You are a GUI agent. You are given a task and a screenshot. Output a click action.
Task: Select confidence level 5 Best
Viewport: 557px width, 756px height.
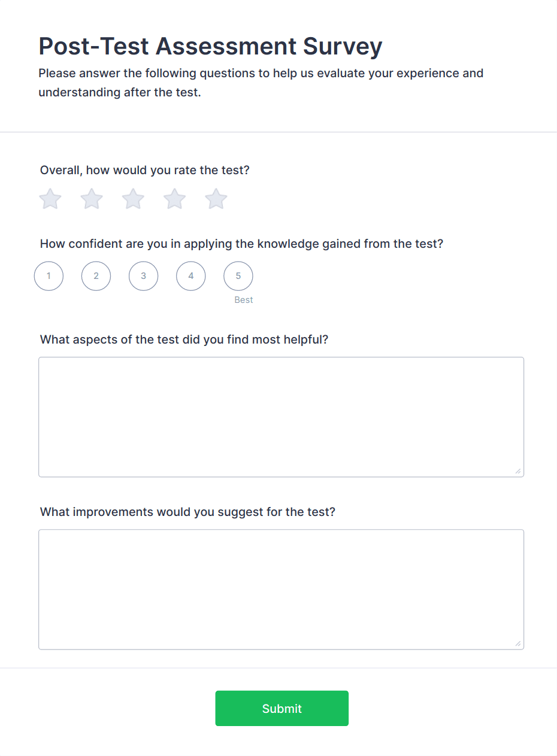[238, 276]
